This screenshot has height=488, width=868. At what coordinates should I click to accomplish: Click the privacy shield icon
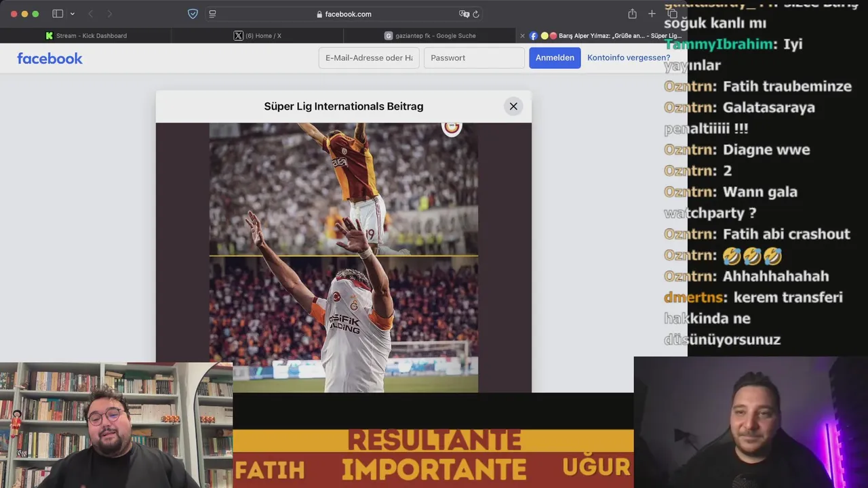pyautogui.click(x=193, y=14)
